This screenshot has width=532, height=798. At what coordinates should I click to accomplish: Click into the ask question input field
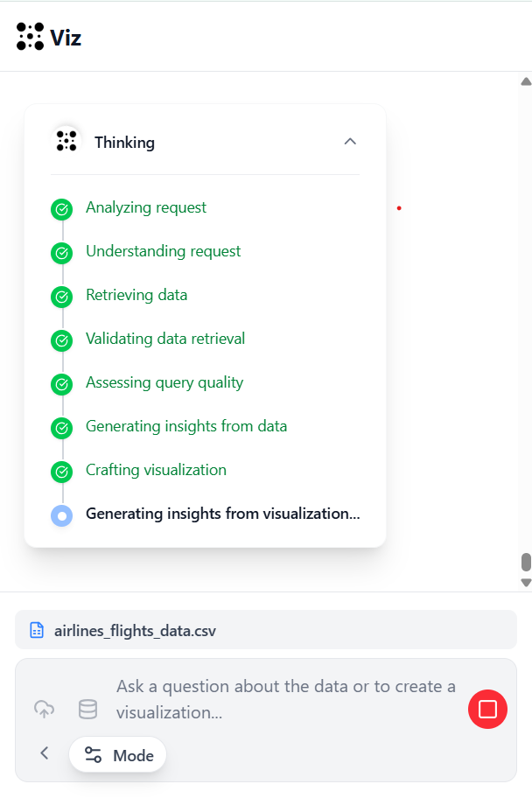click(x=289, y=699)
